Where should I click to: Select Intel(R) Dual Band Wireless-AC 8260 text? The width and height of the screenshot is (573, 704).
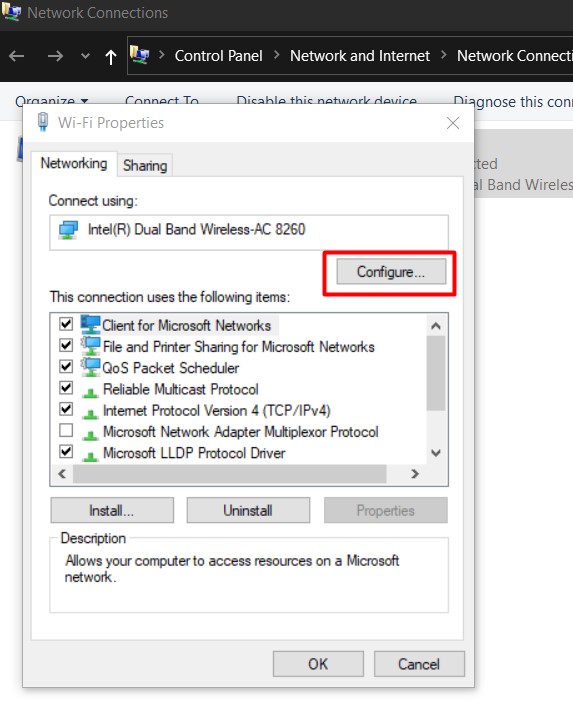196,229
